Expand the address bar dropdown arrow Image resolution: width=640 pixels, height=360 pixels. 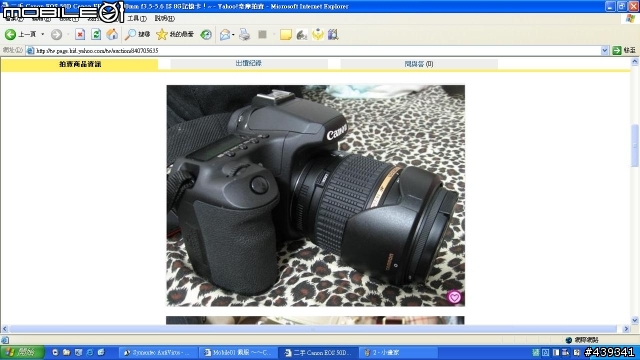[604, 51]
